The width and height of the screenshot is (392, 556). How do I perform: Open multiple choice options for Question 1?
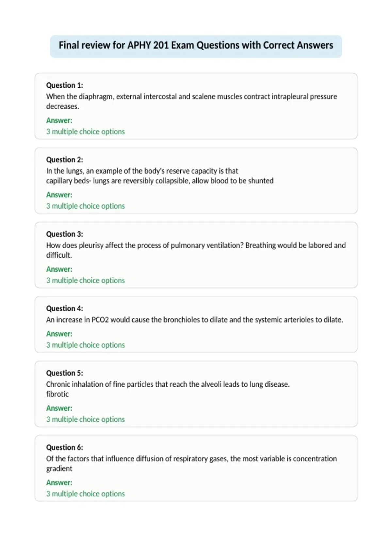tap(85, 131)
